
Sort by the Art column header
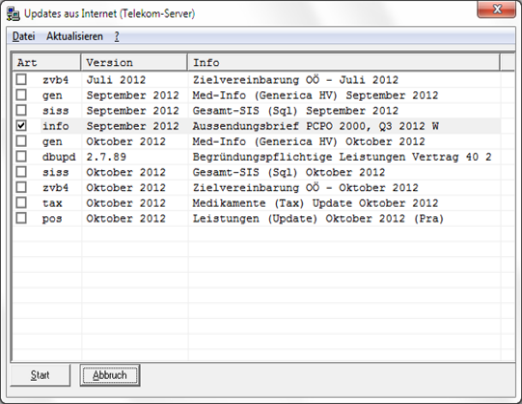coord(47,62)
